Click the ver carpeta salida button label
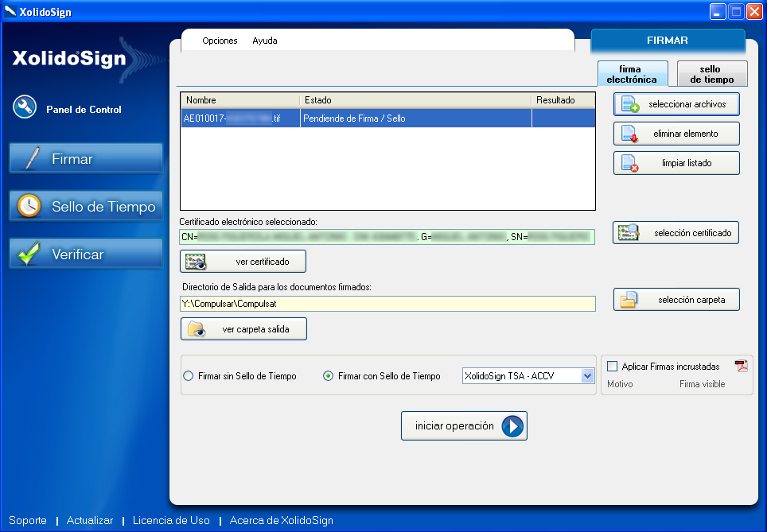 pos(256,329)
